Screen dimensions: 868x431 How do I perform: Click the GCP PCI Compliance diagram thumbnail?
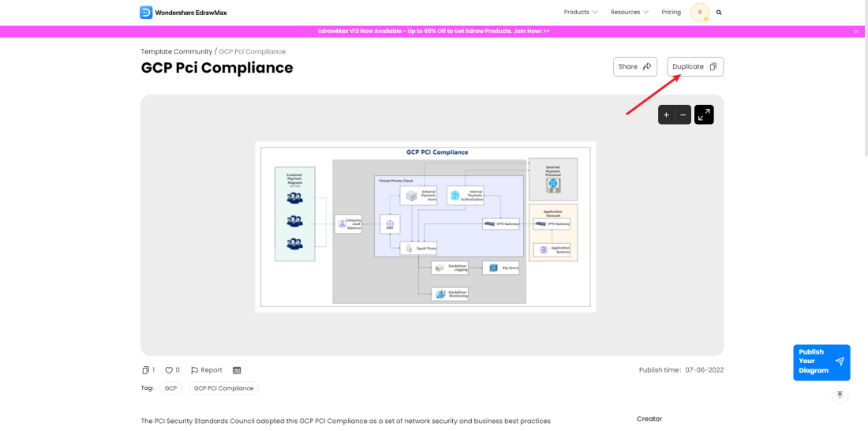click(x=425, y=227)
